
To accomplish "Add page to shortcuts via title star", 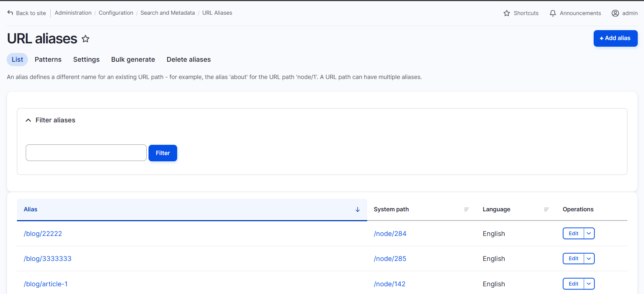I will click(85, 39).
